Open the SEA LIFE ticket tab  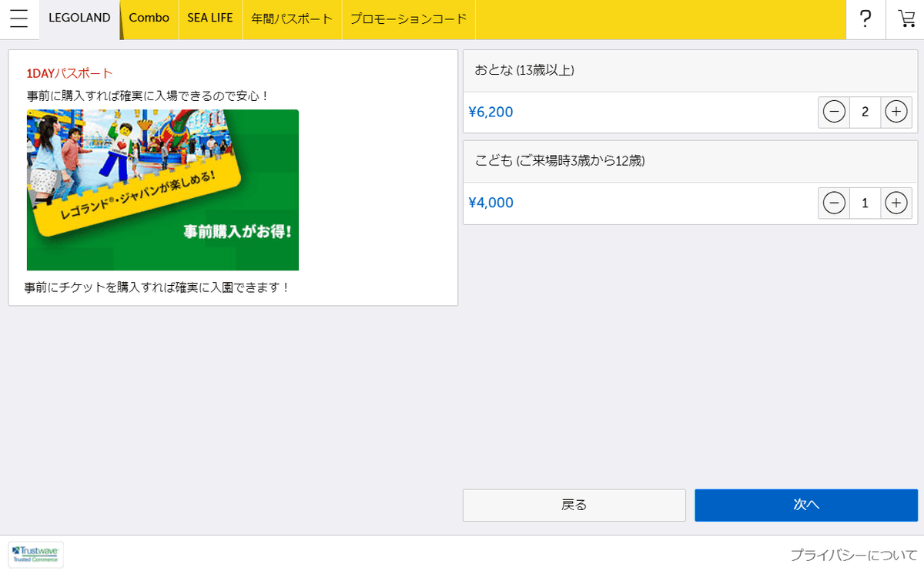(210, 19)
